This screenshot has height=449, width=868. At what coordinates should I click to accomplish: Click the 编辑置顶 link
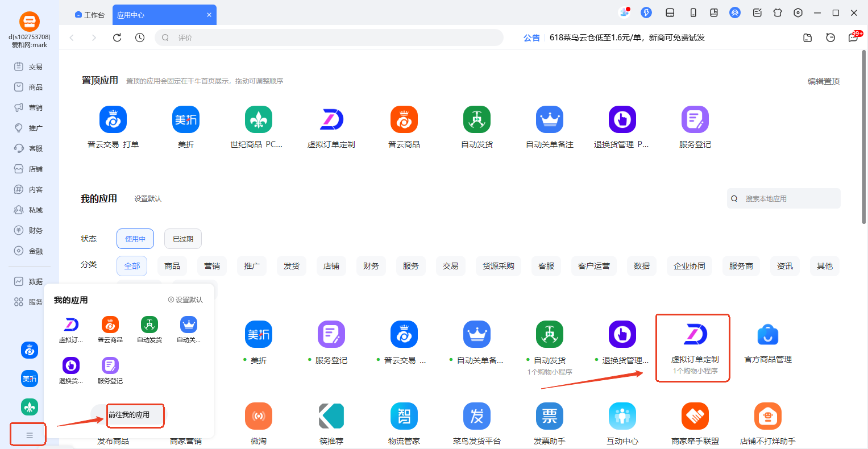(824, 81)
